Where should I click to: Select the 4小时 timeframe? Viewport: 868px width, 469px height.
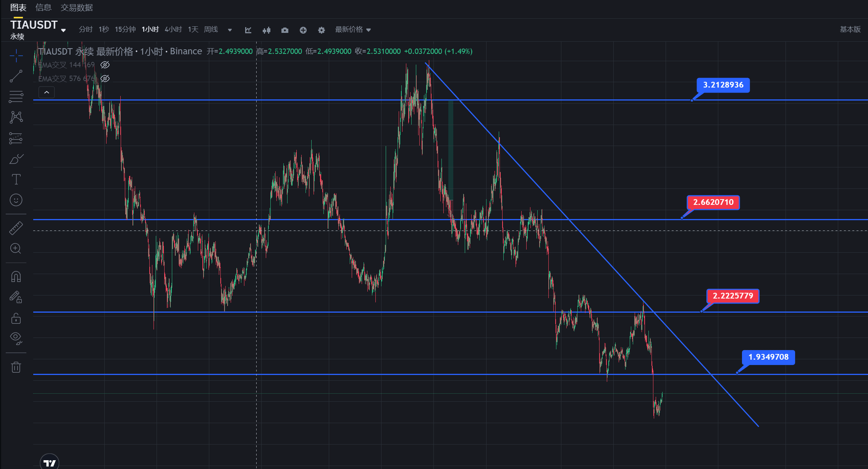[x=173, y=29]
